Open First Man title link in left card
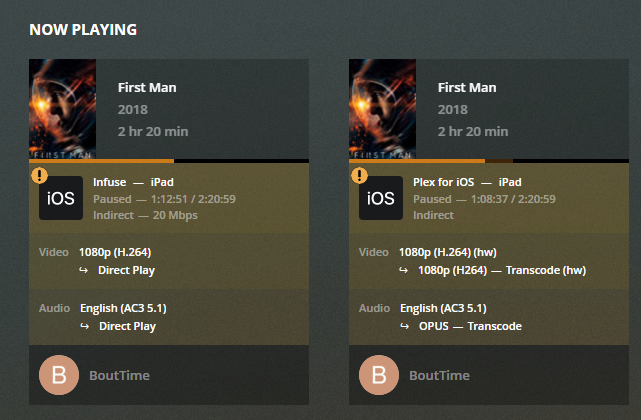Screen dimensions: 641x420 pos(147,88)
